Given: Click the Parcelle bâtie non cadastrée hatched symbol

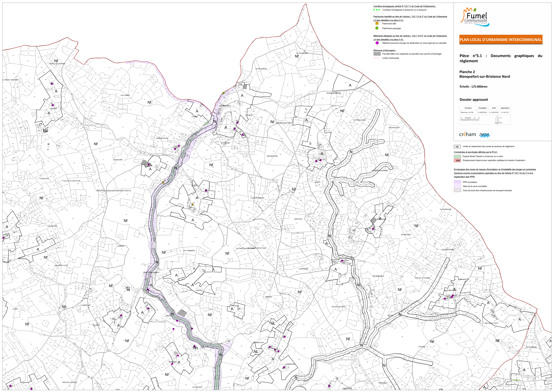Looking at the screenshot, I should [x=377, y=54].
